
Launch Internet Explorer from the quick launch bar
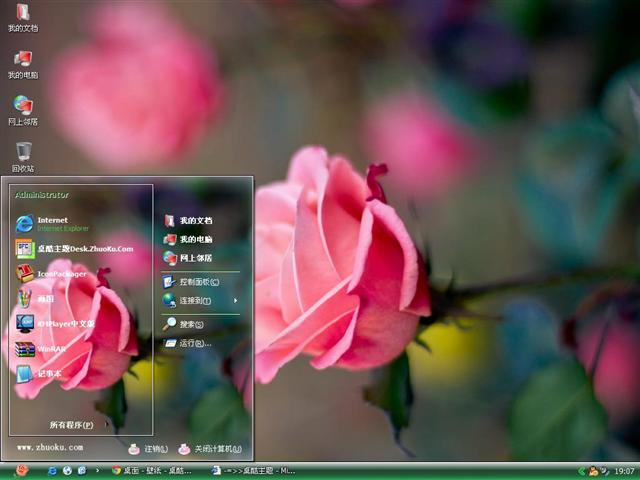(x=52, y=471)
